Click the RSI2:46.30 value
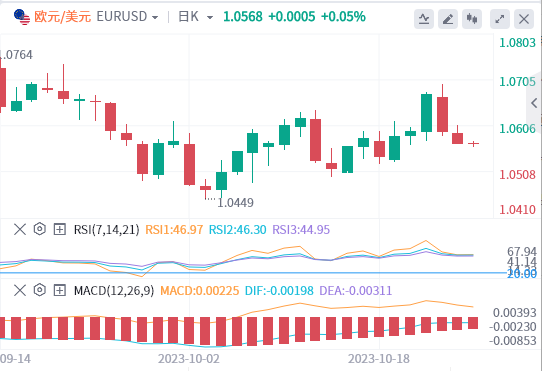Screen dimensions: 542x371 tap(237, 230)
